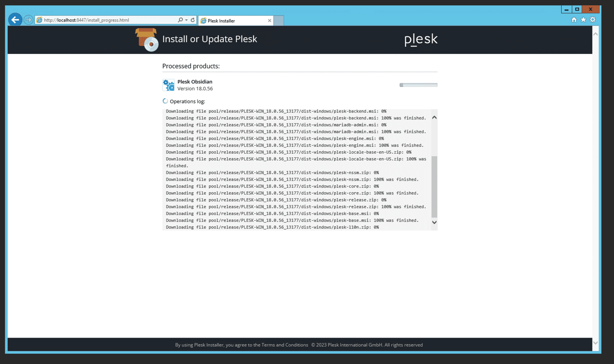Click the Plesk installer box logo
Image resolution: width=614 pixels, height=364 pixels.
(x=147, y=39)
